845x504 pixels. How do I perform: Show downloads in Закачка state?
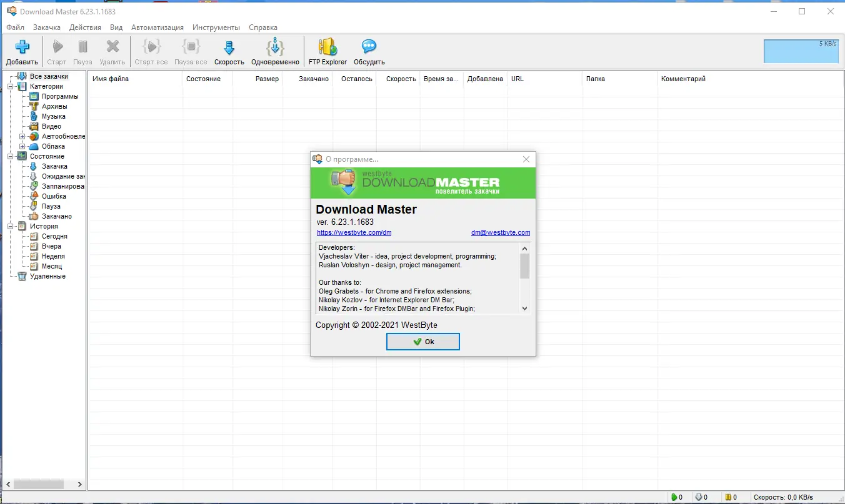tap(54, 166)
